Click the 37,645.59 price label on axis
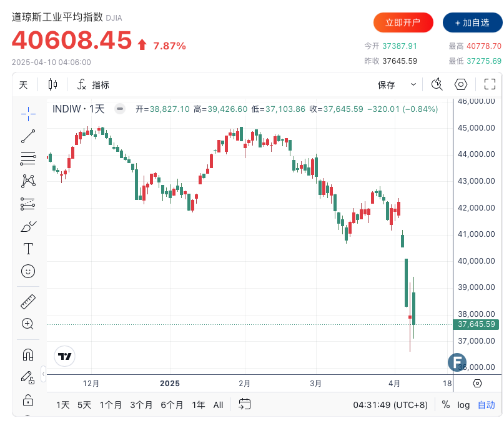 pos(477,324)
